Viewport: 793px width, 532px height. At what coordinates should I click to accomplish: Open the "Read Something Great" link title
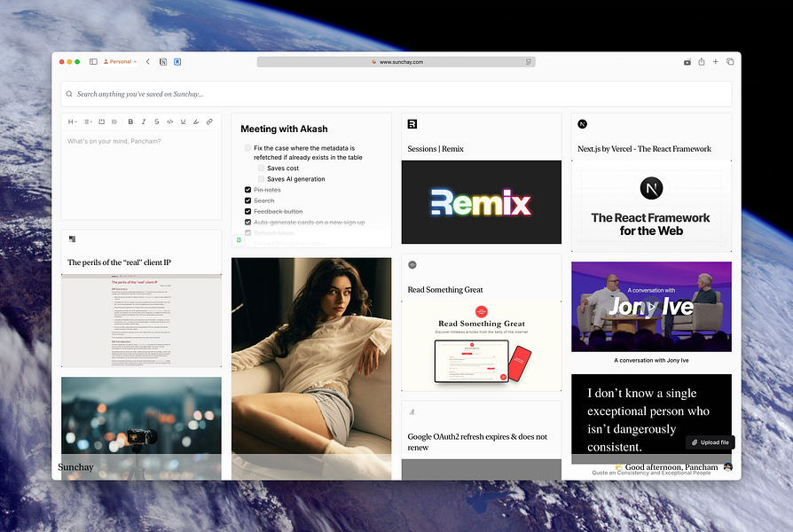pyautogui.click(x=445, y=290)
